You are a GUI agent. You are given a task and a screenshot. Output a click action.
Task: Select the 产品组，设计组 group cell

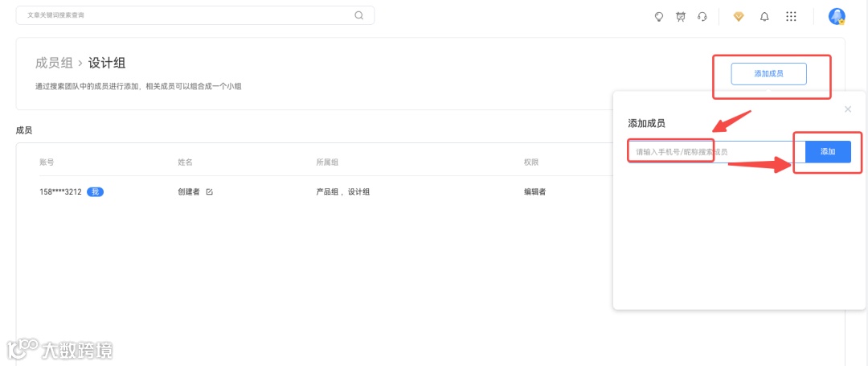pyautogui.click(x=342, y=192)
